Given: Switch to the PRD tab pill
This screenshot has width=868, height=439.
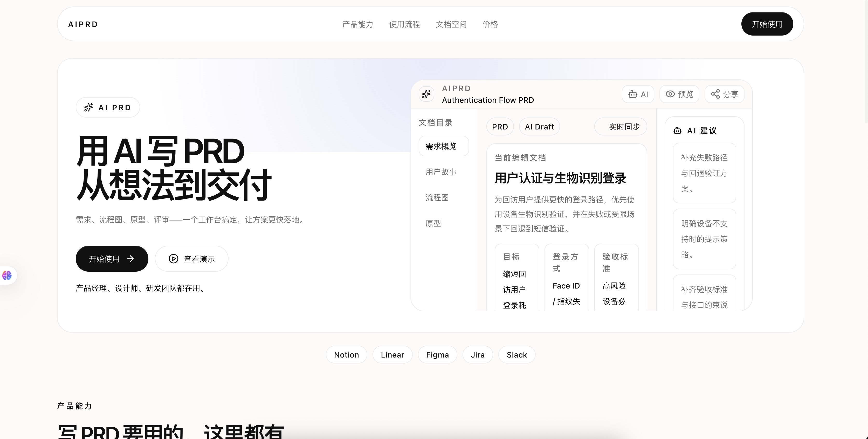Looking at the screenshot, I should 500,127.
